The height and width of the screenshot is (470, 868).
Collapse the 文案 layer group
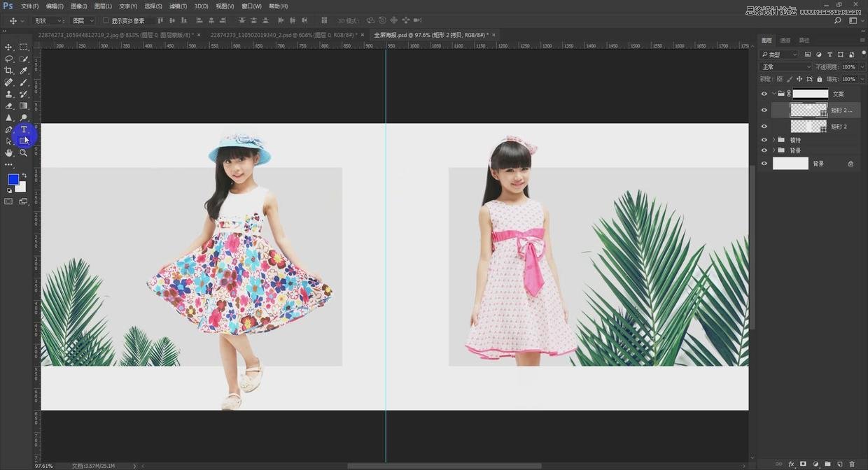(x=773, y=94)
